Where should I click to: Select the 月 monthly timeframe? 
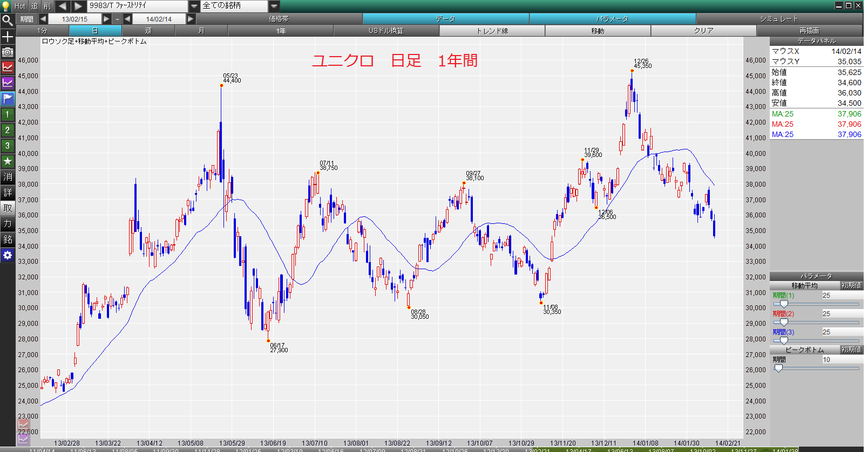201,31
